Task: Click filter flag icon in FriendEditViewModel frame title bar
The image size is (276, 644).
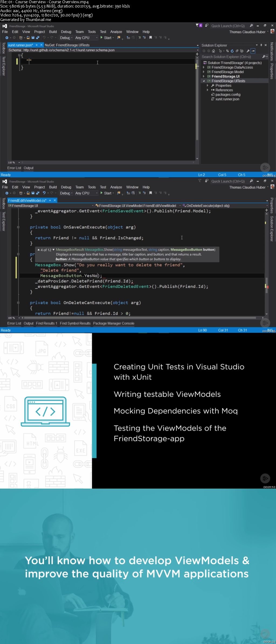Action: coord(200,181)
